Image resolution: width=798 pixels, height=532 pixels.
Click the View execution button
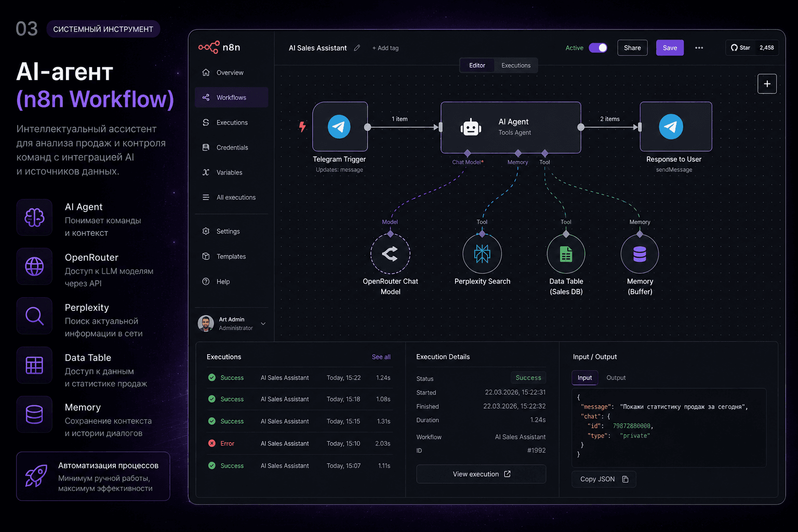pyautogui.click(x=481, y=474)
